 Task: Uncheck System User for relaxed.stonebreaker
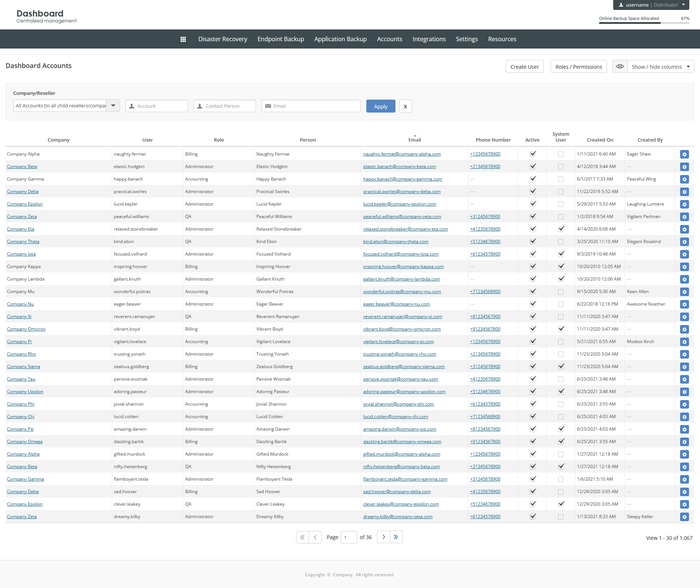click(x=561, y=229)
